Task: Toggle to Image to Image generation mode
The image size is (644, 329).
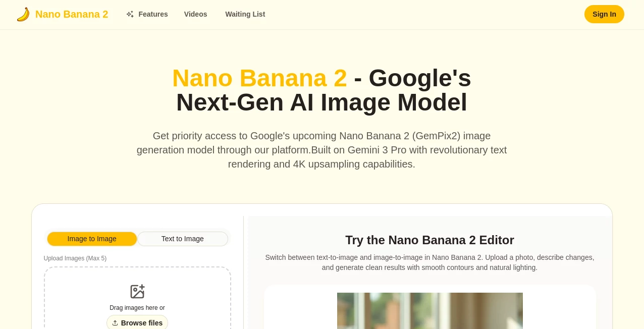Action: [x=92, y=239]
